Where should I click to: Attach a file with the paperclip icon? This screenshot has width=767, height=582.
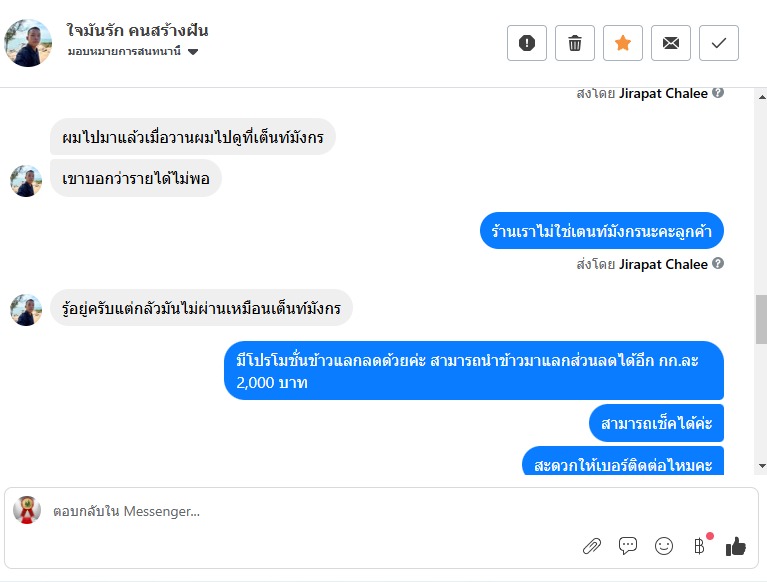pyautogui.click(x=592, y=546)
